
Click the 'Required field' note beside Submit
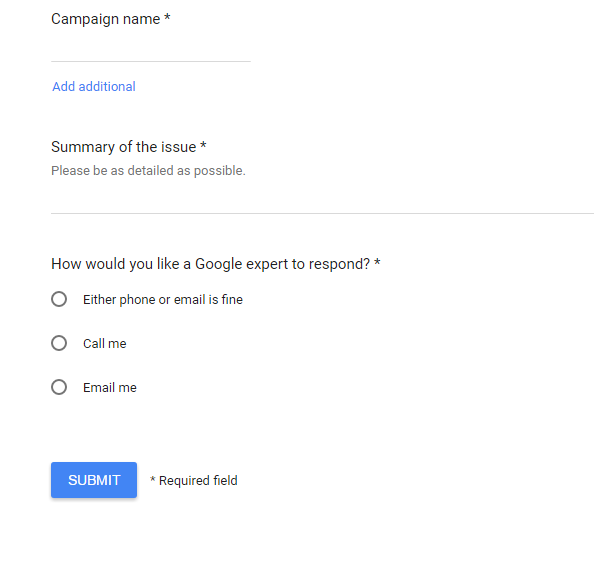click(x=198, y=480)
